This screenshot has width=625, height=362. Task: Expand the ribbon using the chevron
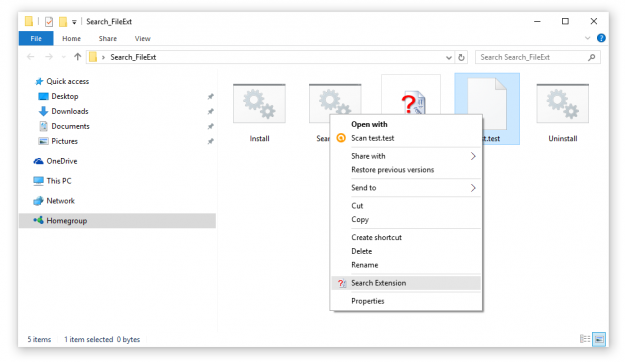pyautogui.click(x=587, y=38)
